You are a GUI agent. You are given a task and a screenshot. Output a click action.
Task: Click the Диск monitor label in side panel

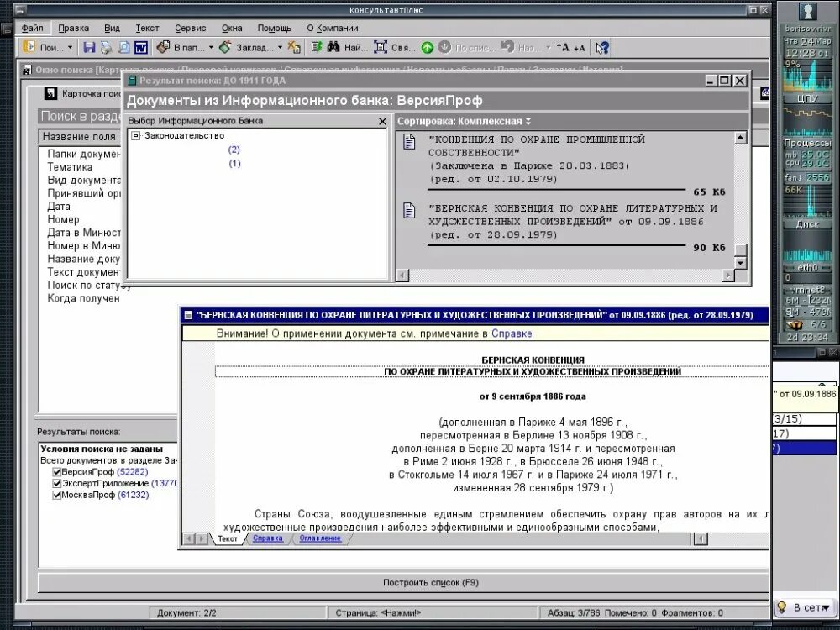coord(806,224)
